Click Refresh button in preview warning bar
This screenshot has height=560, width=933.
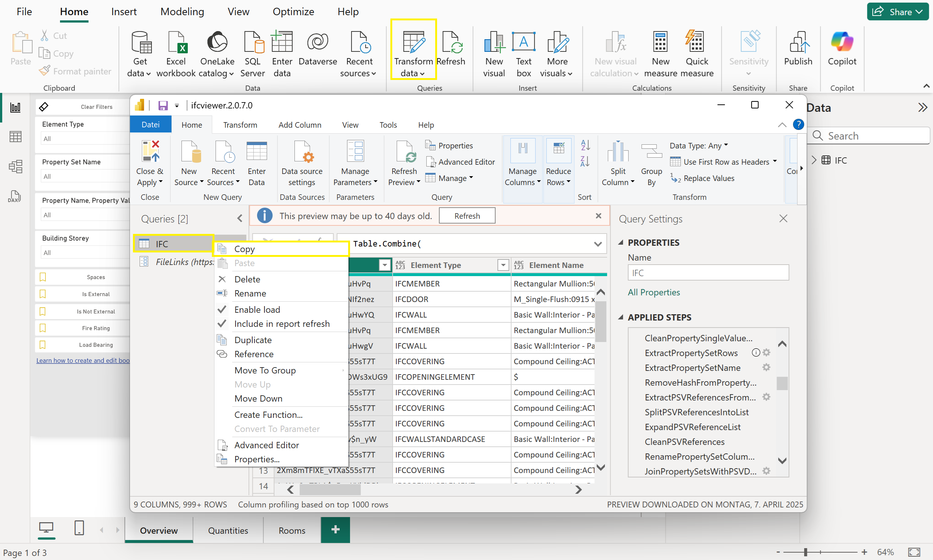[x=467, y=216]
